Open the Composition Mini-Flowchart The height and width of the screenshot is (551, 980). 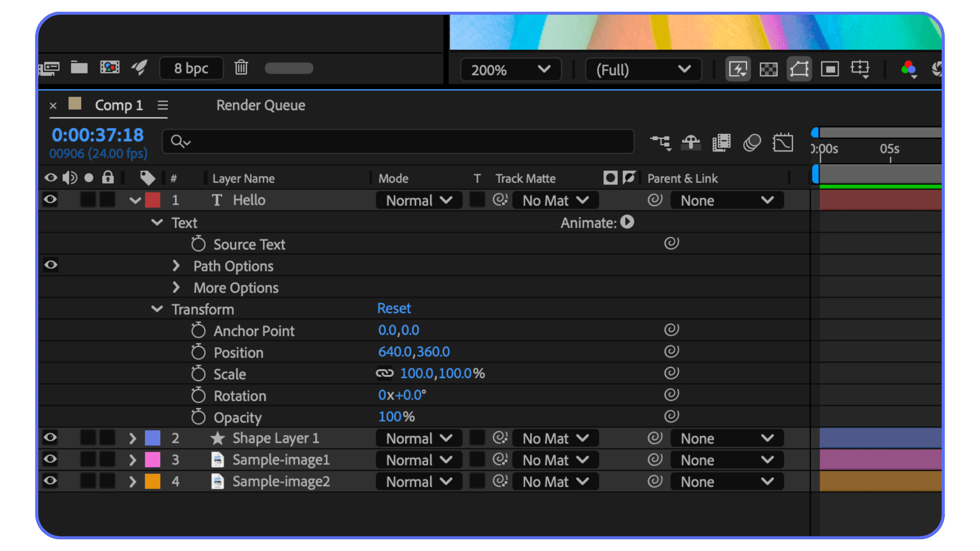click(x=661, y=142)
